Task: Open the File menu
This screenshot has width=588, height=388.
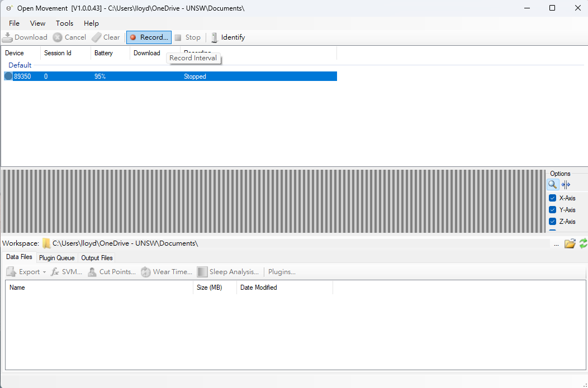Action: (x=14, y=23)
